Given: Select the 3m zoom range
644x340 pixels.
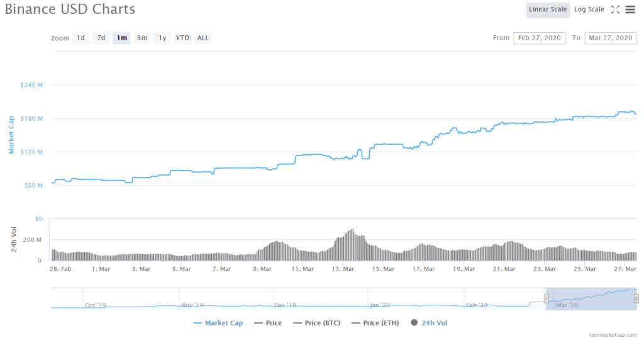Looking at the screenshot, I should [x=142, y=38].
